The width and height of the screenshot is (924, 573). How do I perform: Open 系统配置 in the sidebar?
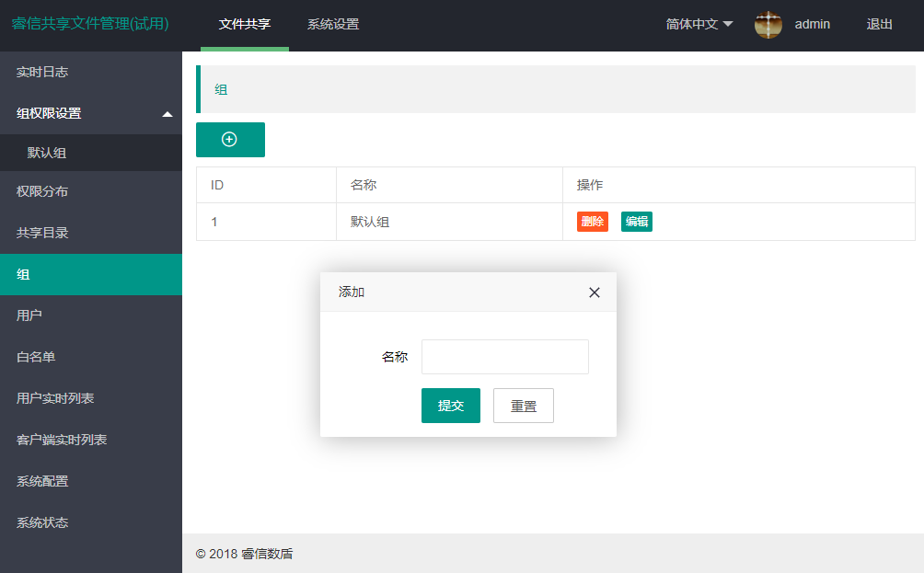point(91,481)
